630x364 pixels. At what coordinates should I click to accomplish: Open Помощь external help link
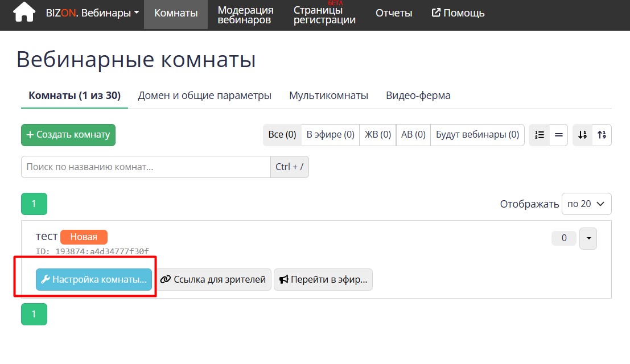[458, 13]
